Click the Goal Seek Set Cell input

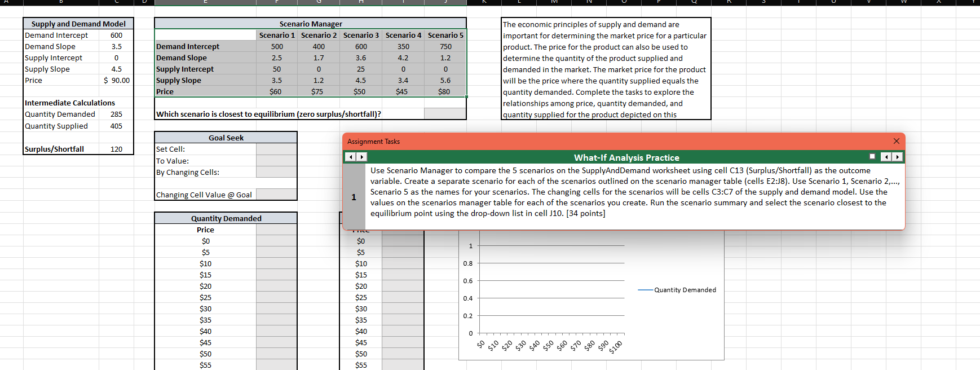pyautogui.click(x=276, y=149)
